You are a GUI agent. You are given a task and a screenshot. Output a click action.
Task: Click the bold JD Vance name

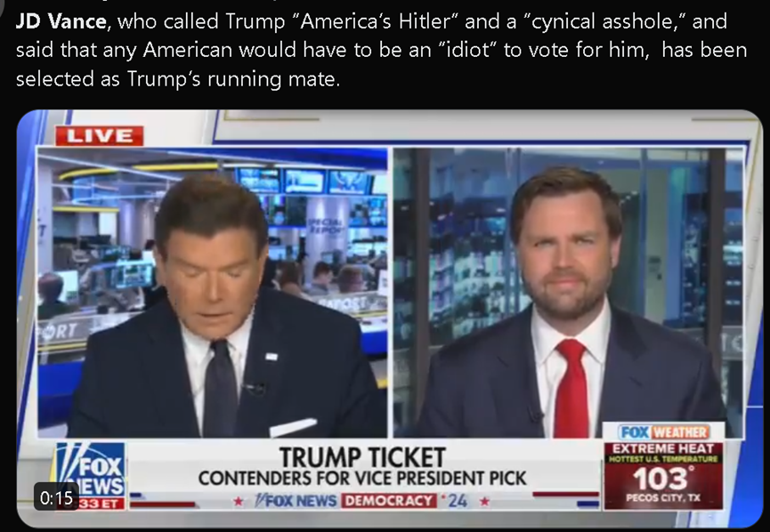pos(61,21)
